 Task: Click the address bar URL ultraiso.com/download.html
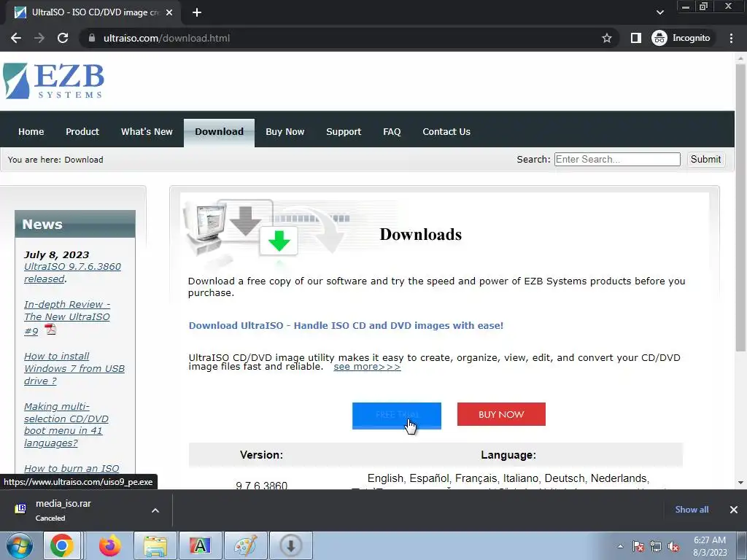(167, 38)
